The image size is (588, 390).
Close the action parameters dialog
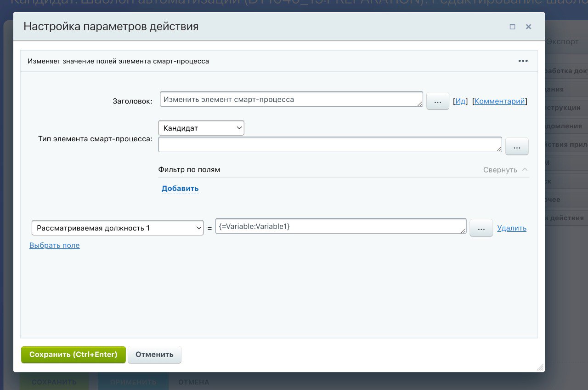(x=528, y=27)
